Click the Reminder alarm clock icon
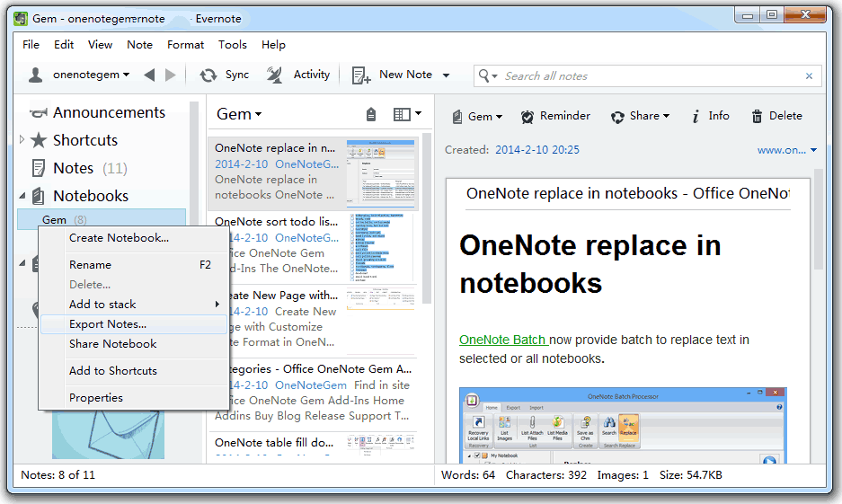 pos(527,117)
